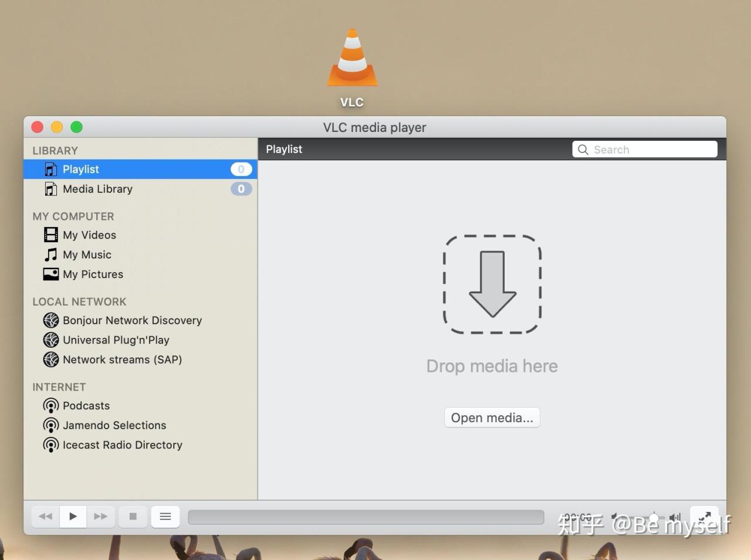This screenshot has width=751, height=560.
Task: Click the Playlist music-note icon
Action: (51, 169)
